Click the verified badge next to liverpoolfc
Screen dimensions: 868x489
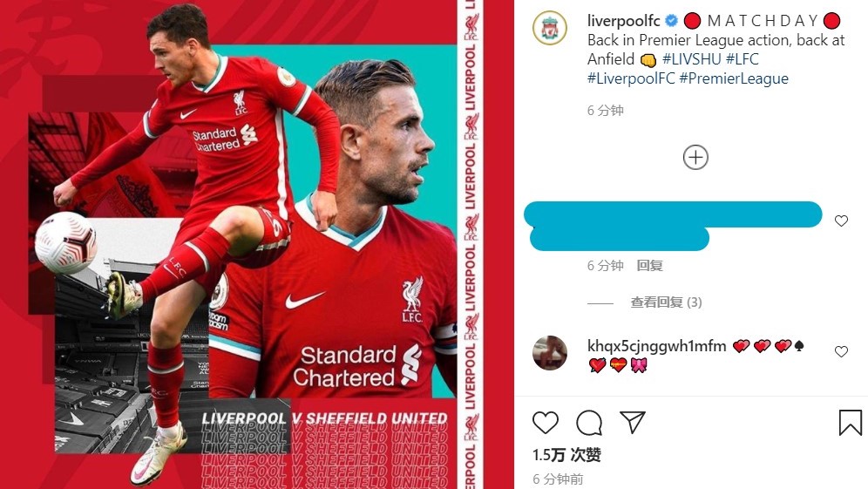click(x=671, y=21)
